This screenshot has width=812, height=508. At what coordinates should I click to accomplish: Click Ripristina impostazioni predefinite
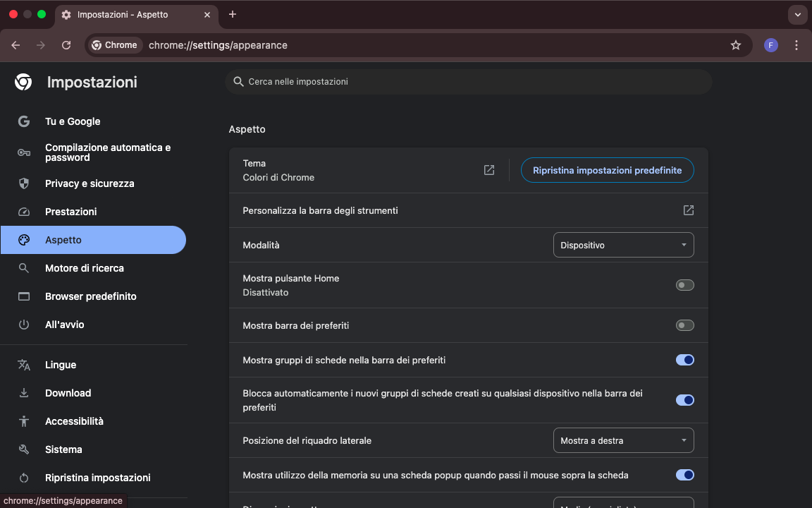click(x=607, y=170)
